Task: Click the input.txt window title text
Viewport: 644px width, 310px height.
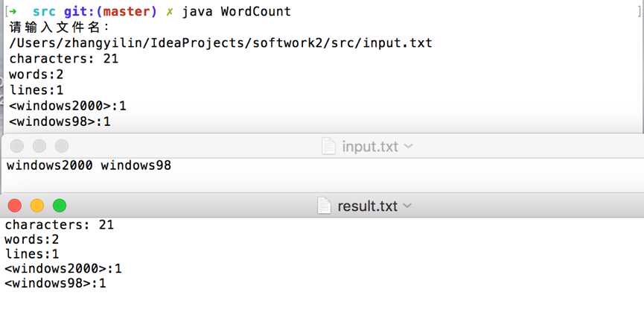Action: pyautogui.click(x=370, y=146)
